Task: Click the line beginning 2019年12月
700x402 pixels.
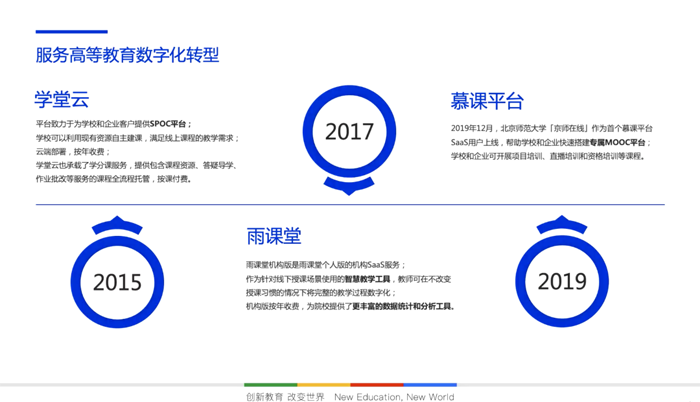Action: (x=551, y=128)
